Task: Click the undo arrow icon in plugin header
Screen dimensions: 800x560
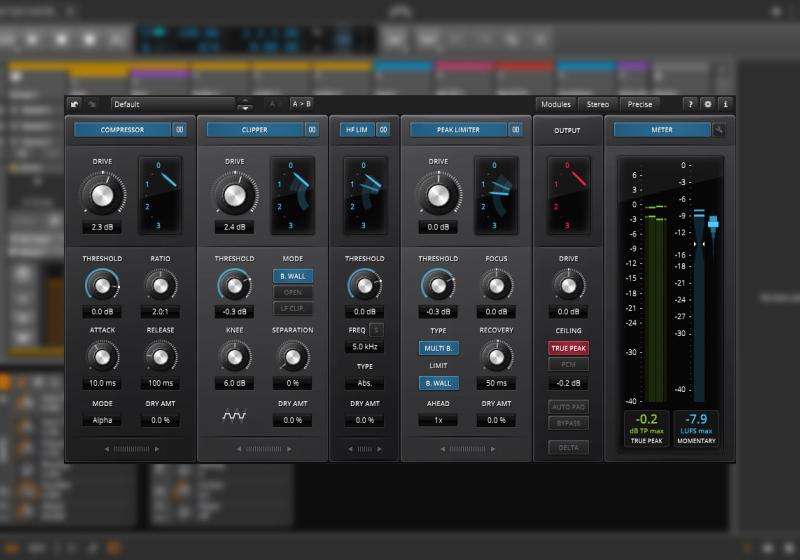Action: pyautogui.click(x=75, y=103)
